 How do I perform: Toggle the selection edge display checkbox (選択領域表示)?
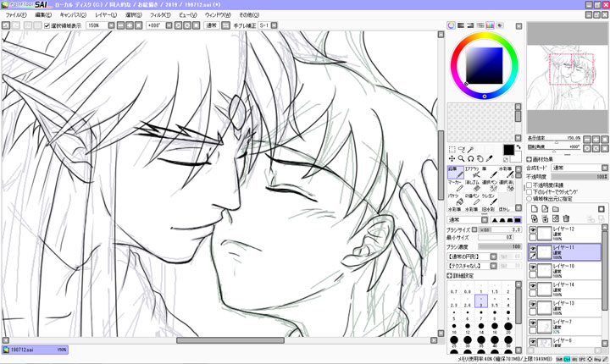pos(47,25)
